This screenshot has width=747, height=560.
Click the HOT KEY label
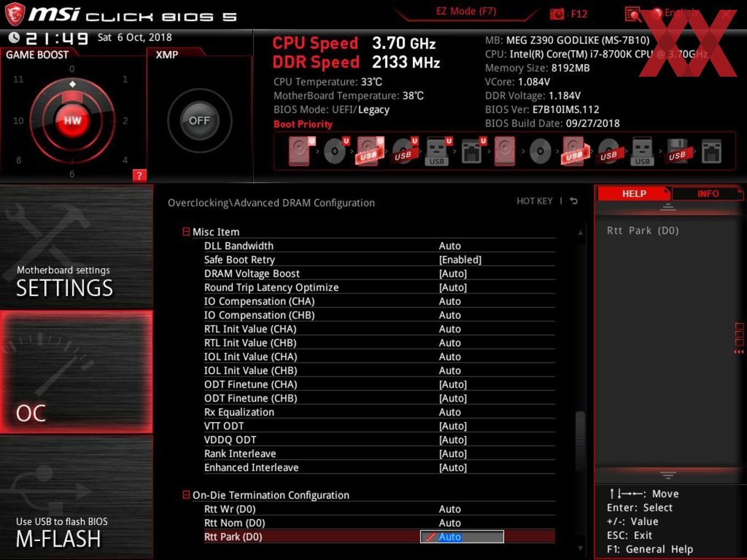pyautogui.click(x=534, y=201)
